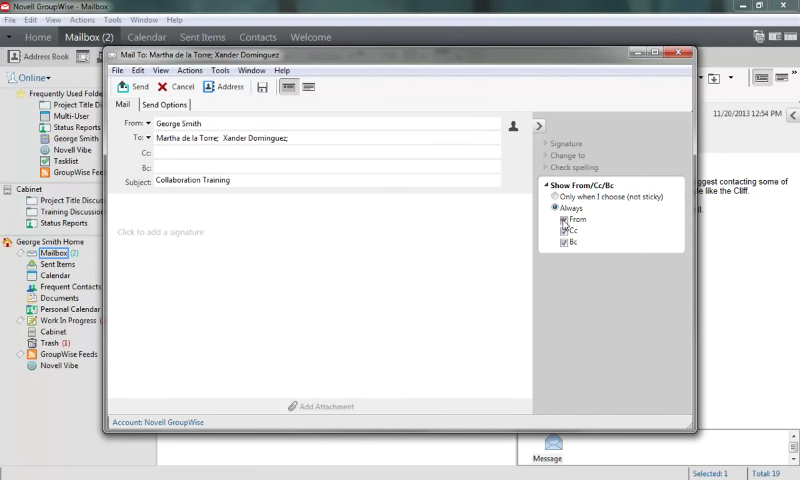Click Add Attachment at the bottom
The height and width of the screenshot is (480, 800).
coord(320,407)
